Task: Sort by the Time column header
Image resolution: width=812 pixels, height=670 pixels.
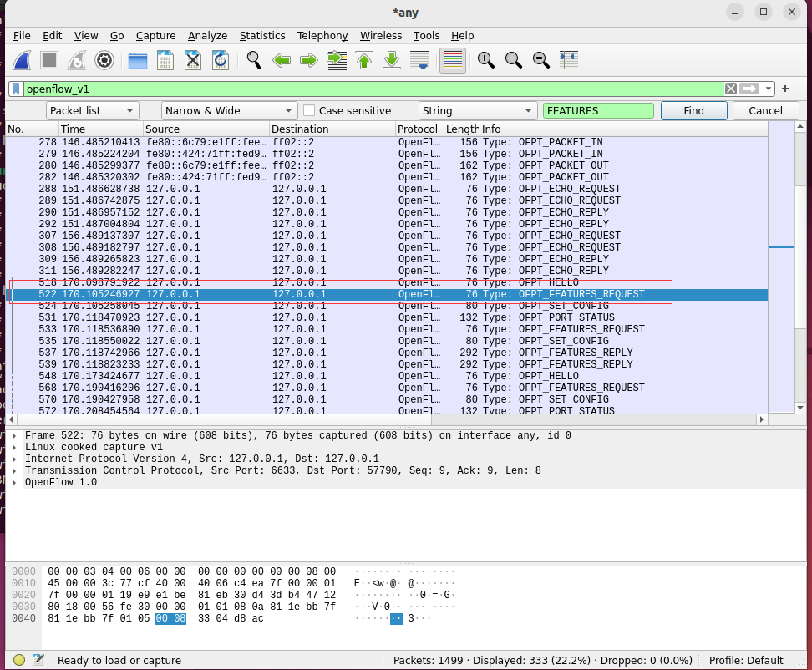Action: coord(100,129)
